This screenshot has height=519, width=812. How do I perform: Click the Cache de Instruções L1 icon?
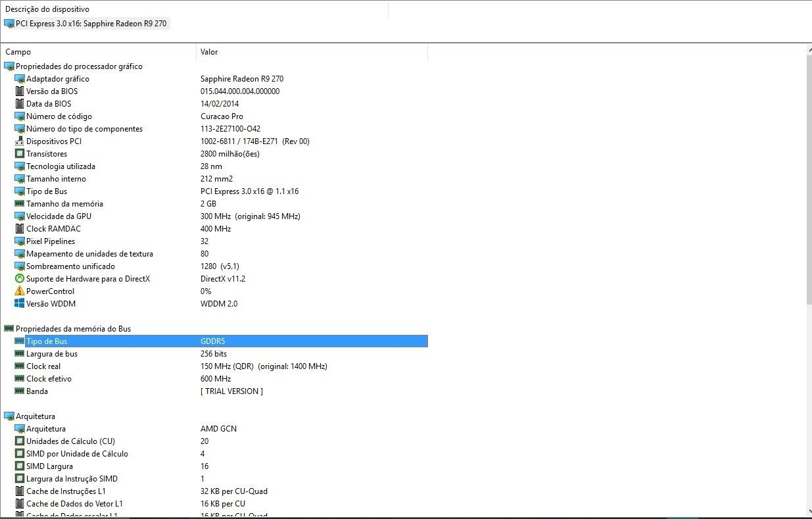coord(20,491)
